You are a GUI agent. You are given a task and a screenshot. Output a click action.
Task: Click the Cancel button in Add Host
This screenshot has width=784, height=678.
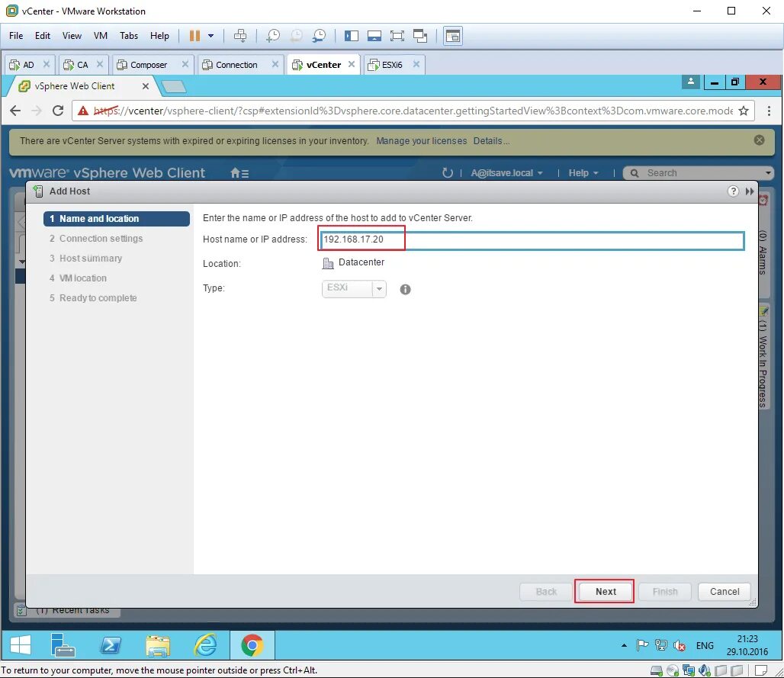coord(724,592)
